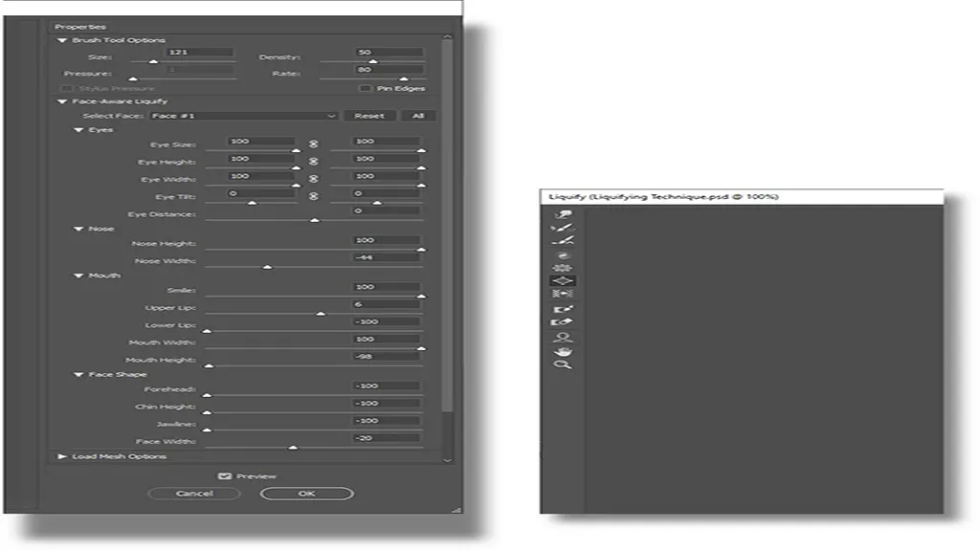Click the All button

[x=418, y=116]
